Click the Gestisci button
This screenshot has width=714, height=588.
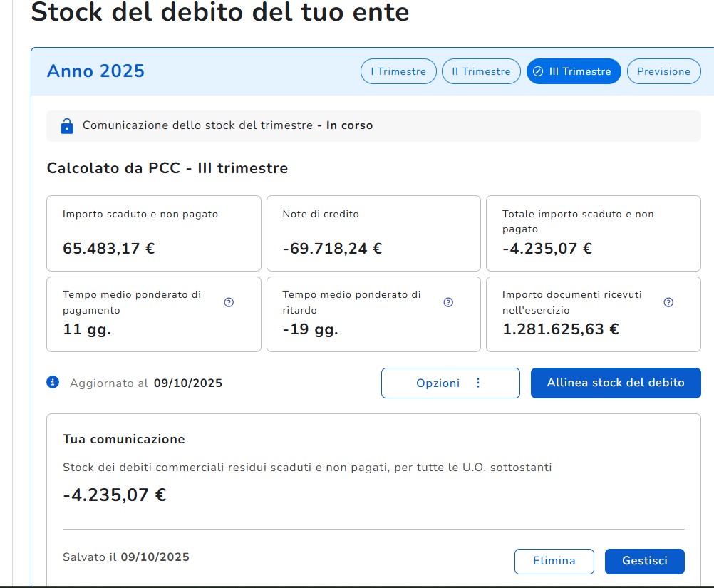click(644, 561)
